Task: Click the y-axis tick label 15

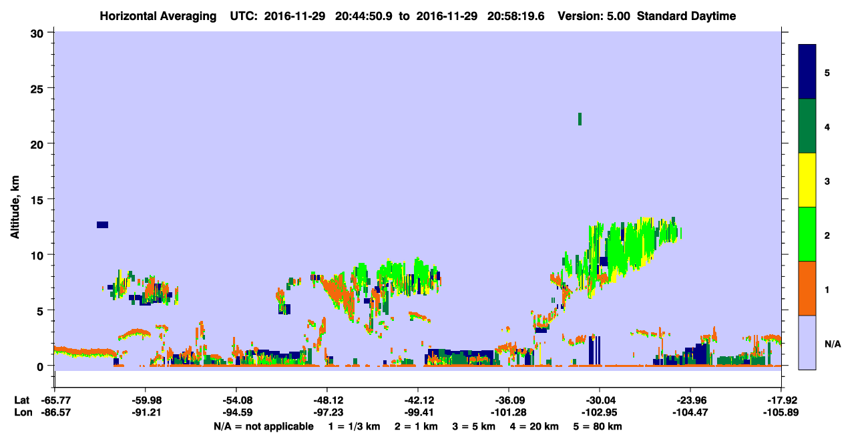Action: (38, 199)
